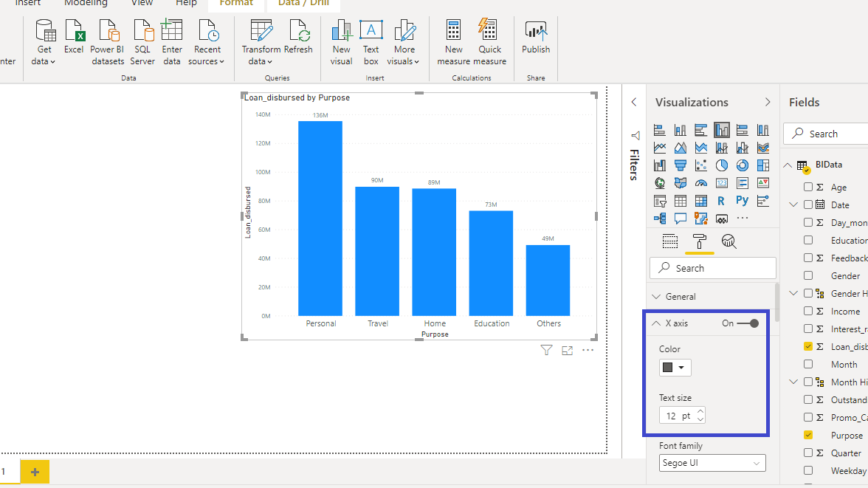868x488 pixels.
Task: Uncheck the Purpose field checkbox
Action: coord(808,436)
